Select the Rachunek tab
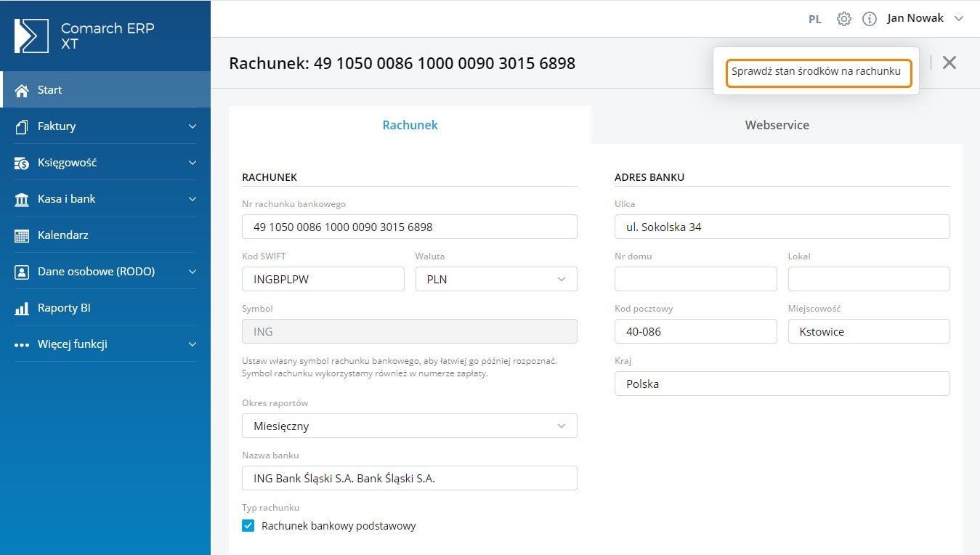 point(410,125)
